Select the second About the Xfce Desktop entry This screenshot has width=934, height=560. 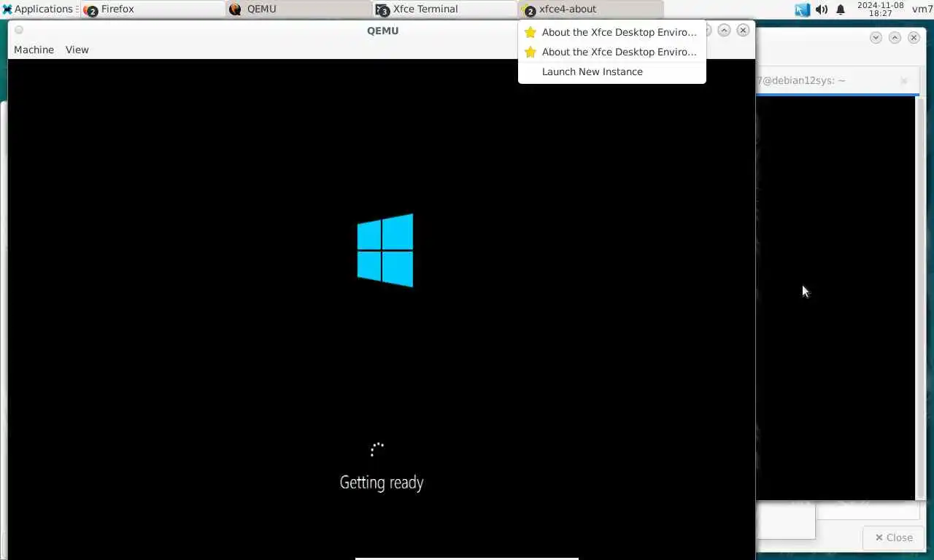click(x=611, y=52)
